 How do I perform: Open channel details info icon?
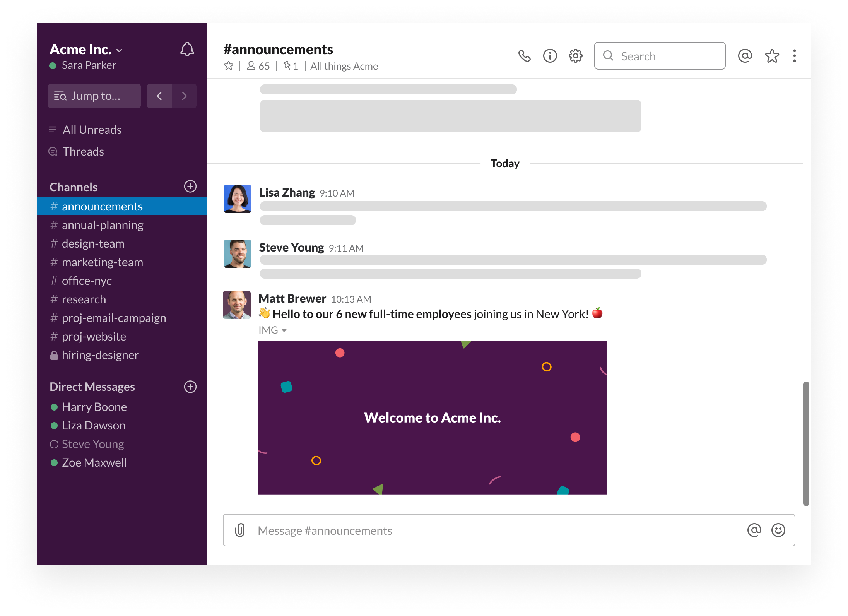pyautogui.click(x=550, y=56)
